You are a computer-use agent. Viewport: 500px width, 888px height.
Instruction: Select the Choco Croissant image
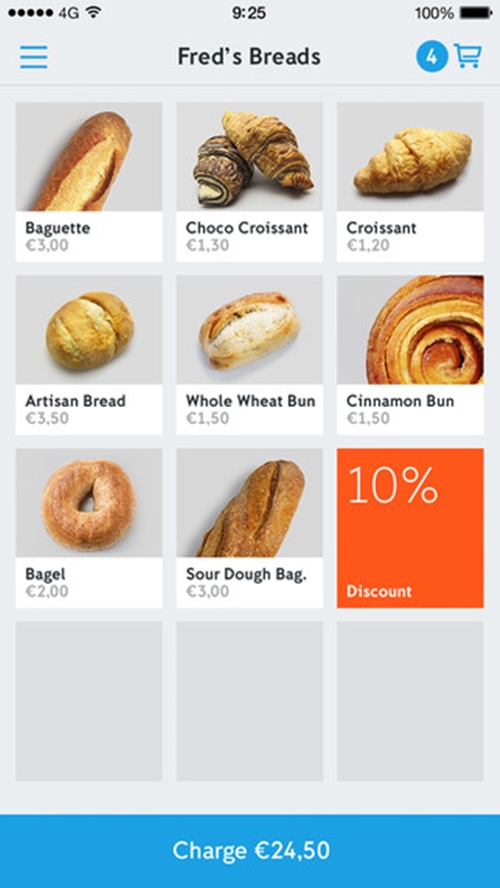[x=250, y=157]
